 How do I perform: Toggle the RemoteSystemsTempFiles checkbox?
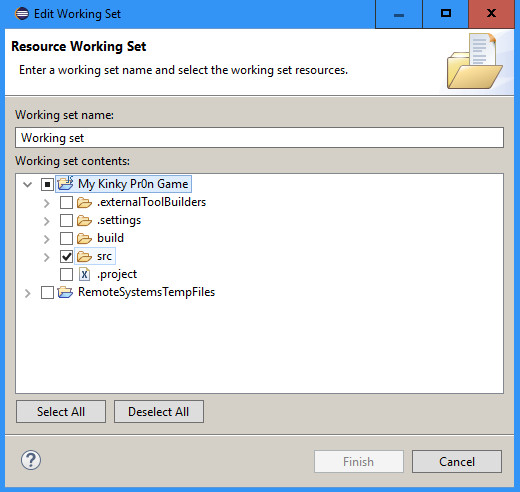pos(47,292)
